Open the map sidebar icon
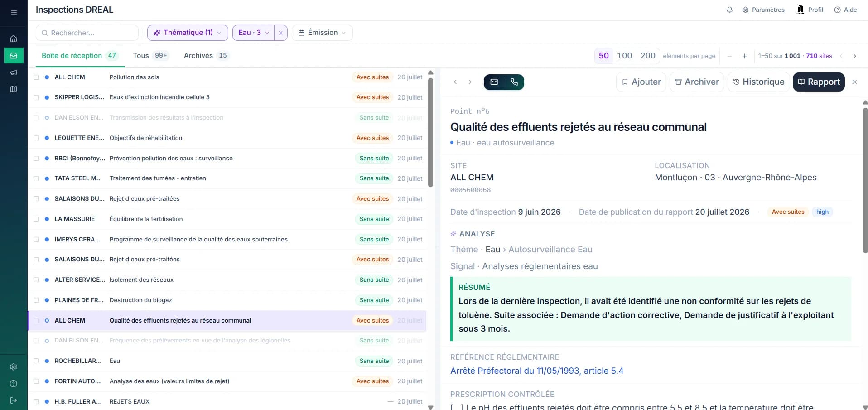 (14, 89)
